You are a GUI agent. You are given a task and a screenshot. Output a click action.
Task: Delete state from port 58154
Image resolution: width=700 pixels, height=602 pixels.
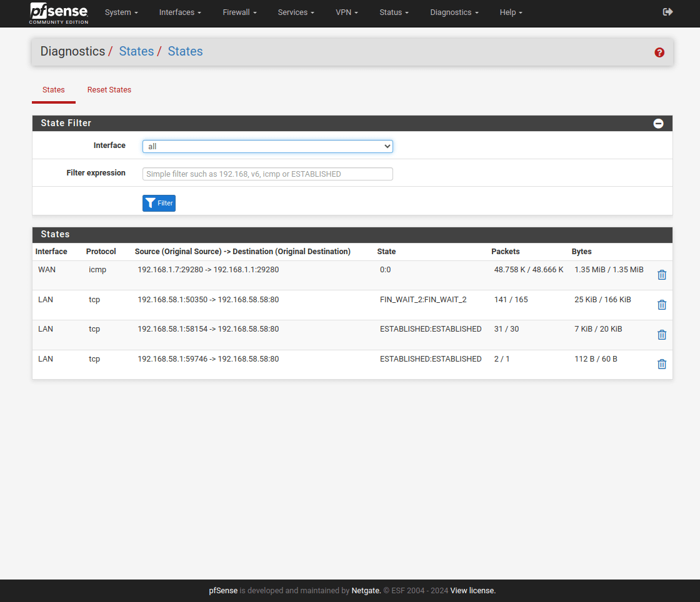662,335
